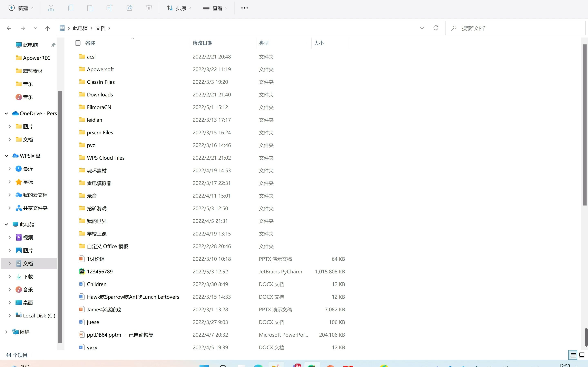Click 此电脑 in the address breadcrumb
This screenshot has width=588, height=367.
pyautogui.click(x=80, y=28)
